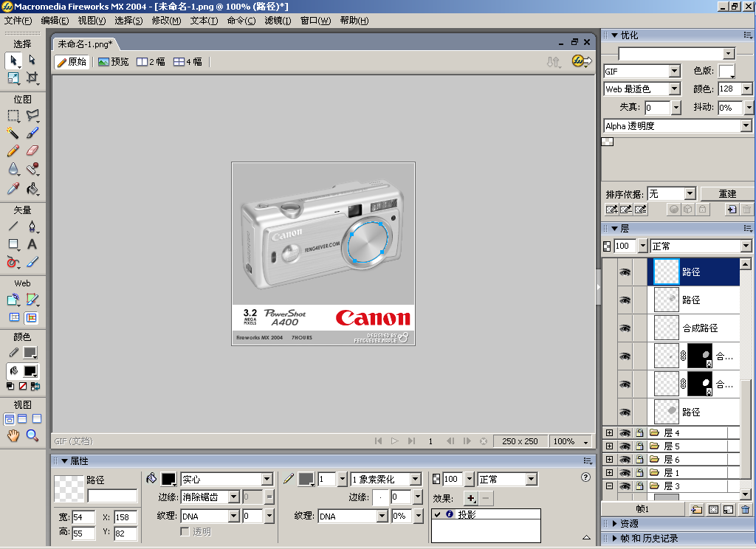This screenshot has width=756, height=549.
Task: Toggle the 投影 effect checkmark
Action: click(437, 514)
